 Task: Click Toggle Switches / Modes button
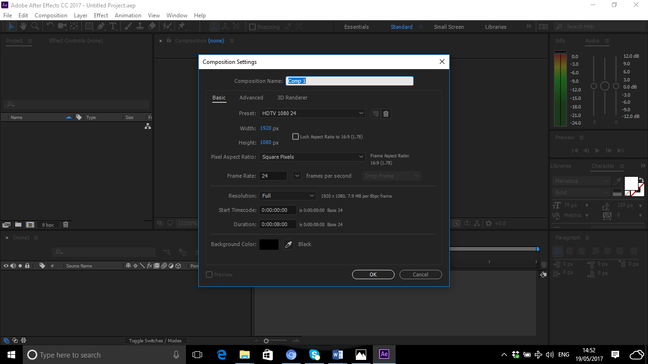click(x=155, y=341)
